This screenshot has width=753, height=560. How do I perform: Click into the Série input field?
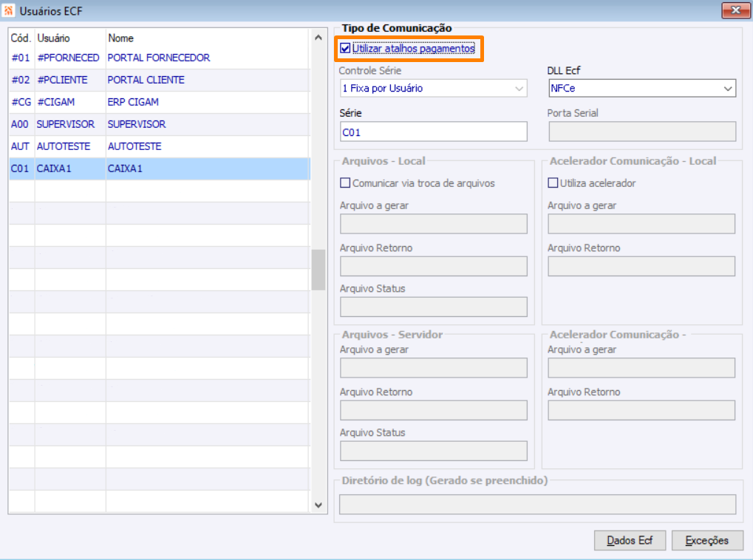tap(433, 132)
